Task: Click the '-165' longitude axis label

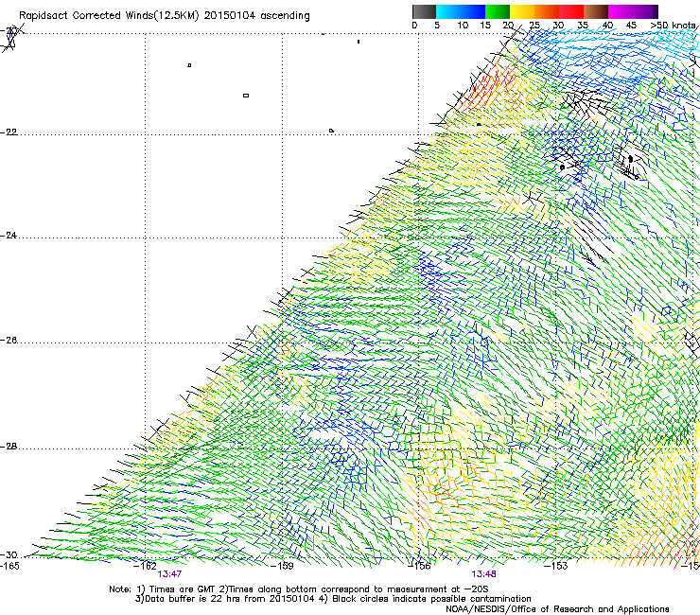Action: [9, 566]
